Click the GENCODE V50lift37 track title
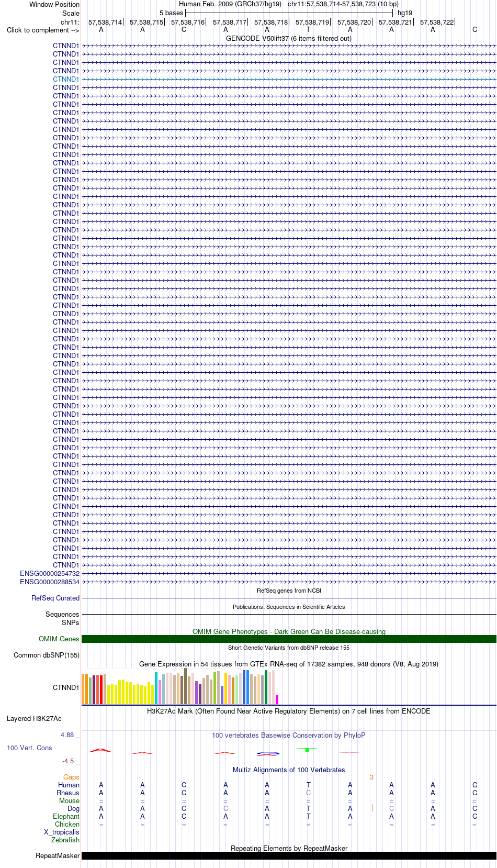Screen dimensions: 497x868 pyautogui.click(x=289, y=38)
